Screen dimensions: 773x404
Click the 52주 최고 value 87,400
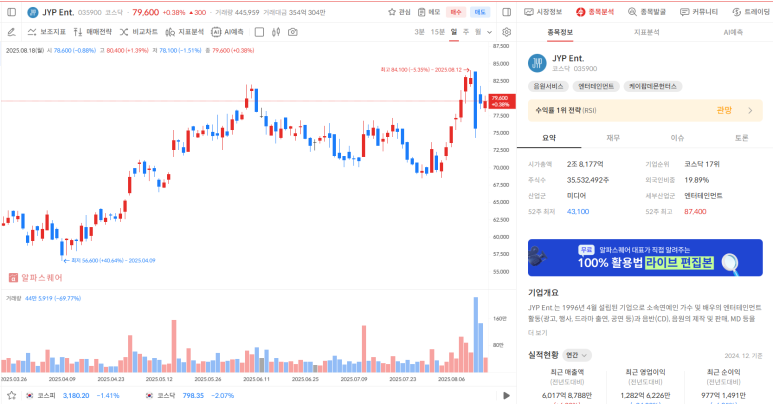695,212
